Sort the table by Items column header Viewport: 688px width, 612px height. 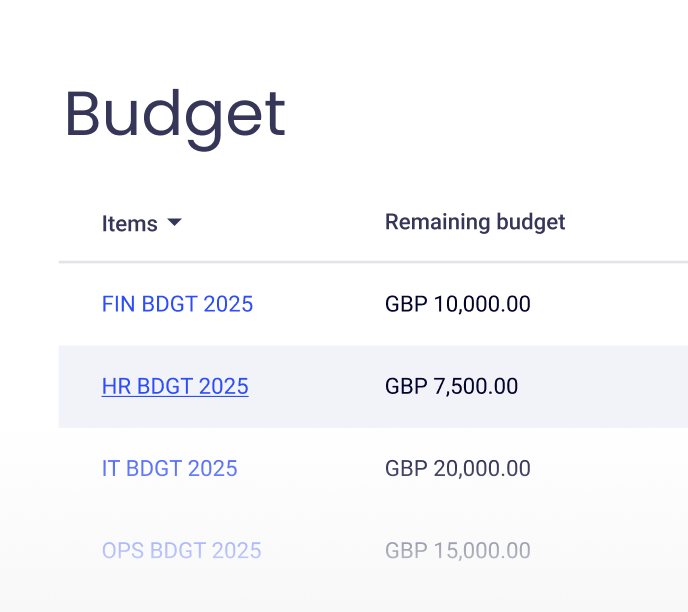click(130, 224)
